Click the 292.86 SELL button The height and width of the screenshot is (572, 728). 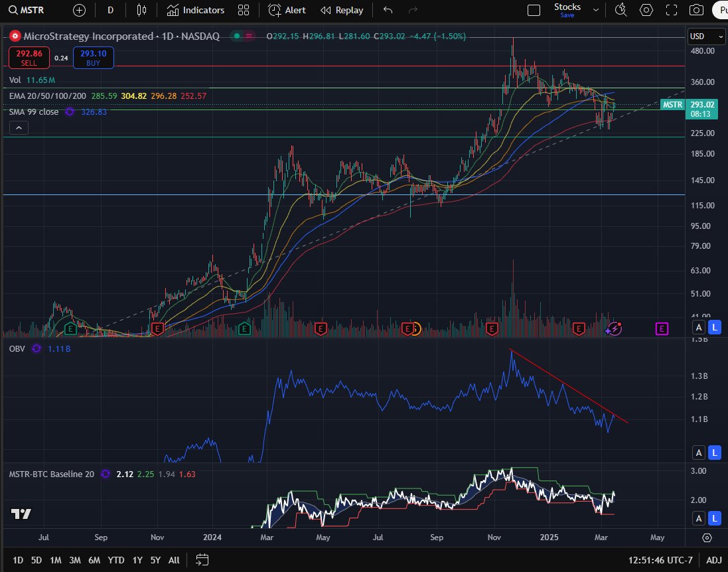29,58
